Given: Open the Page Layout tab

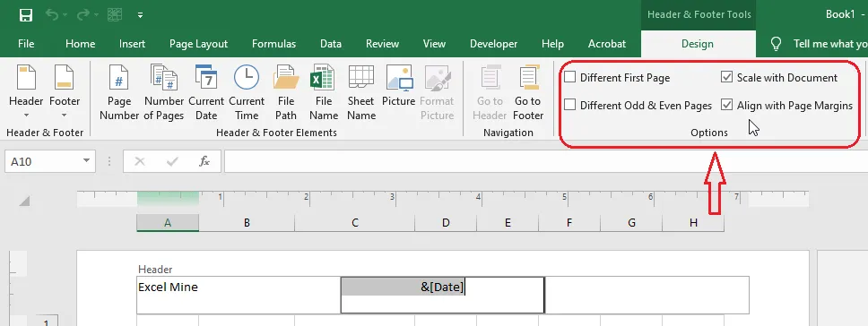Looking at the screenshot, I should tap(199, 44).
